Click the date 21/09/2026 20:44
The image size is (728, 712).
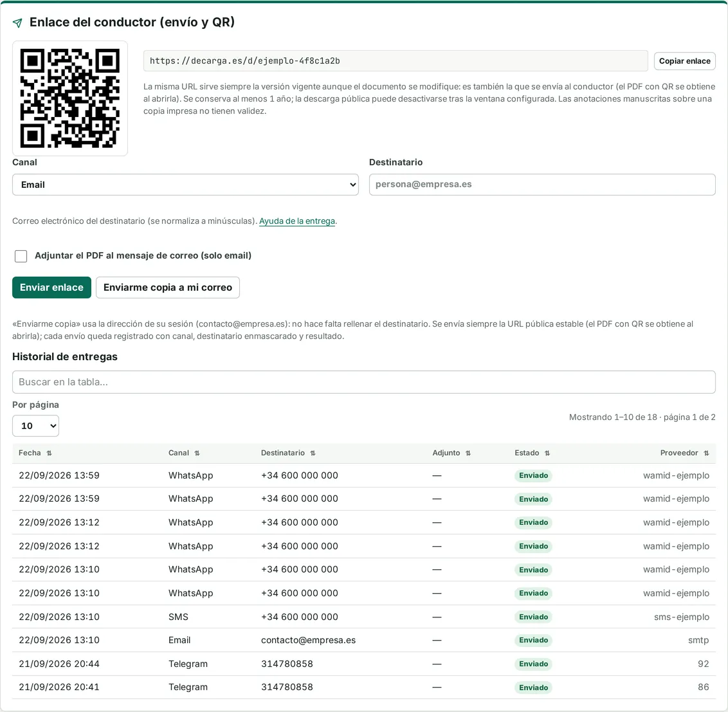click(x=59, y=664)
